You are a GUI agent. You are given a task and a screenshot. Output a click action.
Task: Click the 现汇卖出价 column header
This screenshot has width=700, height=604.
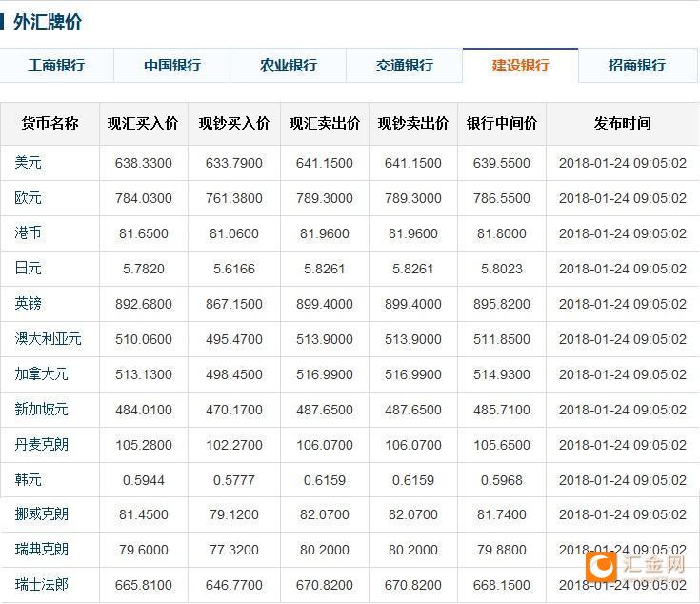(325, 123)
